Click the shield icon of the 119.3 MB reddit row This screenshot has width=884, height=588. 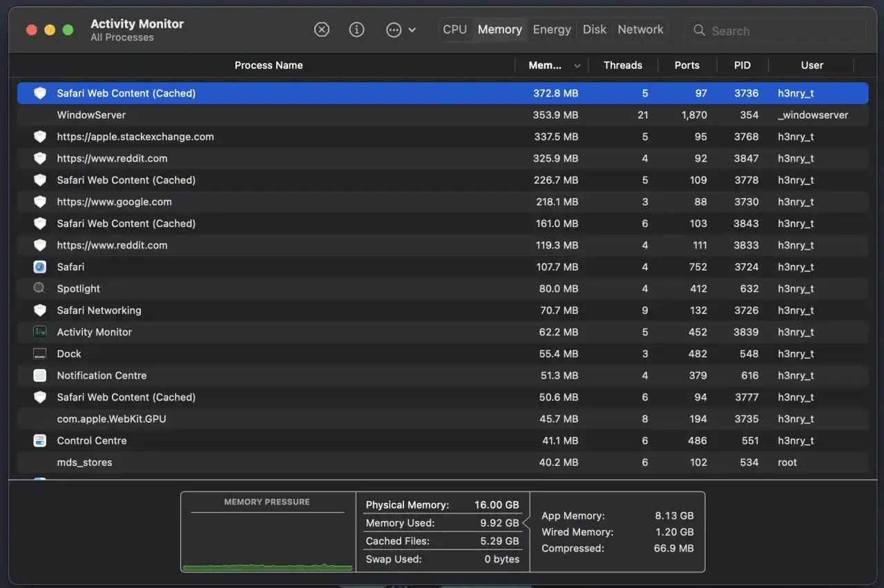pos(40,245)
